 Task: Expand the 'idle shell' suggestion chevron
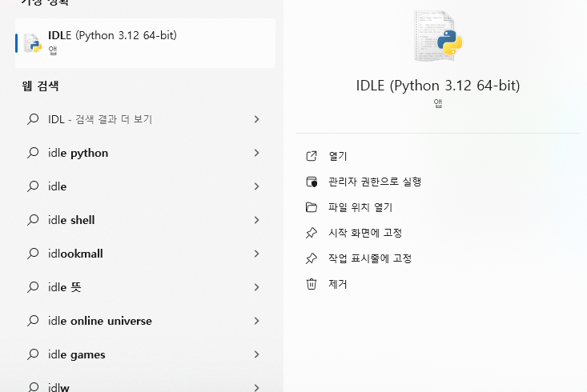256,220
